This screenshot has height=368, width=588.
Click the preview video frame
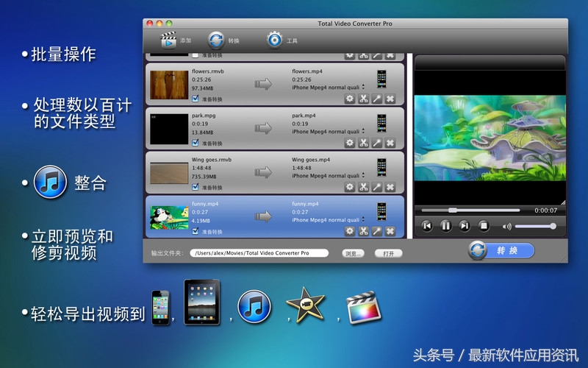490,138
